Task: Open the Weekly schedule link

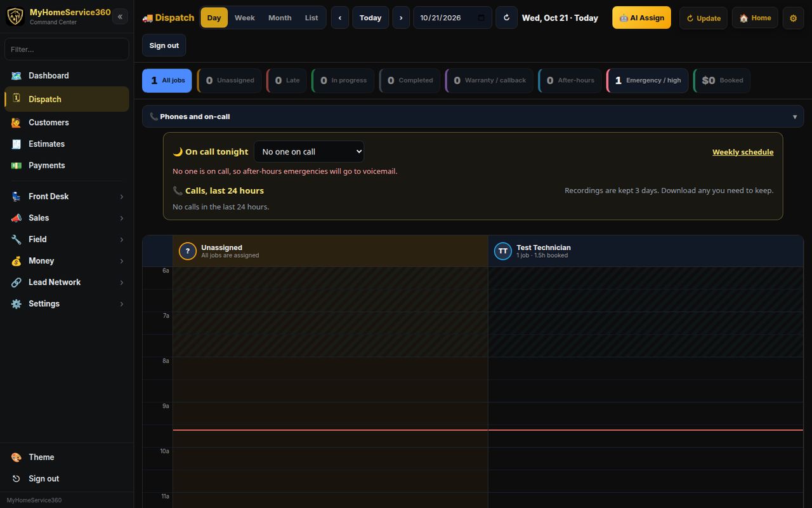Action: point(743,152)
